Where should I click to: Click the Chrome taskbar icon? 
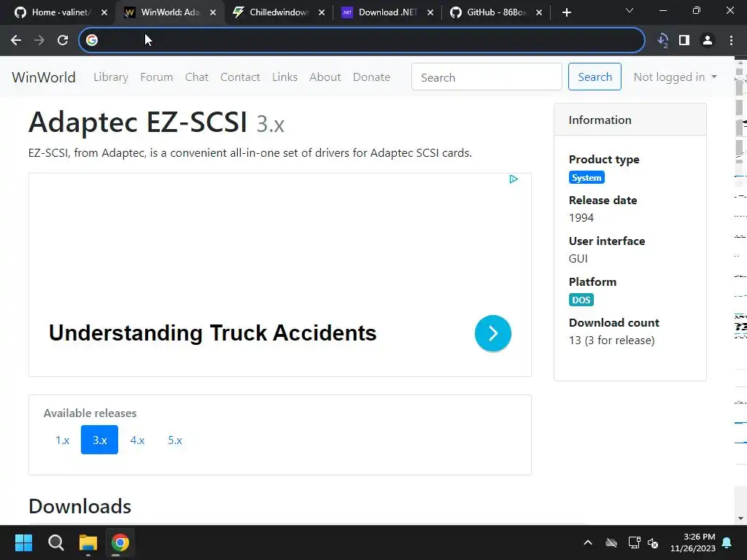120,542
